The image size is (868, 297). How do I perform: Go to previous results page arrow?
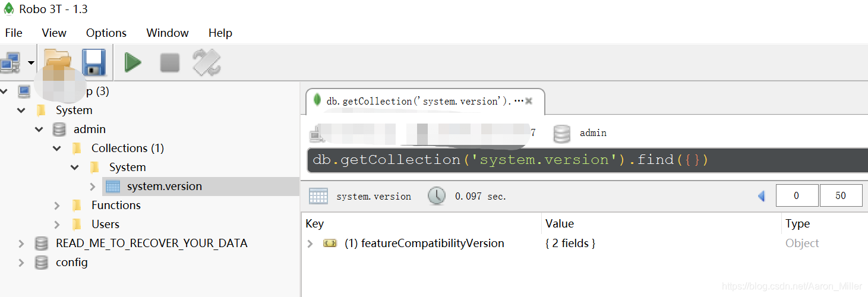tap(762, 196)
